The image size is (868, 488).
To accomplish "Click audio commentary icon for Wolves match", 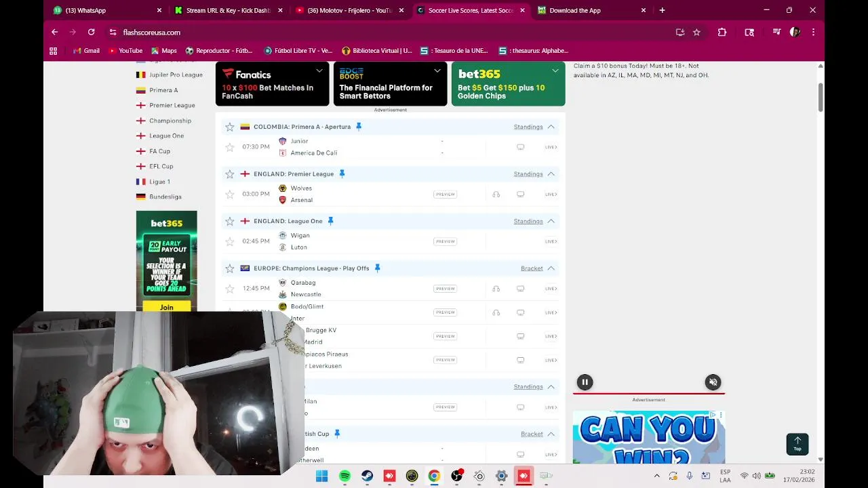I will pyautogui.click(x=496, y=195).
